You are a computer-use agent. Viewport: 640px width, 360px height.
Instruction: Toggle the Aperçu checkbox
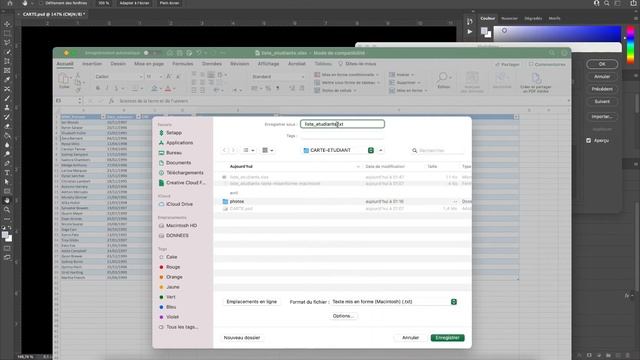[588, 140]
